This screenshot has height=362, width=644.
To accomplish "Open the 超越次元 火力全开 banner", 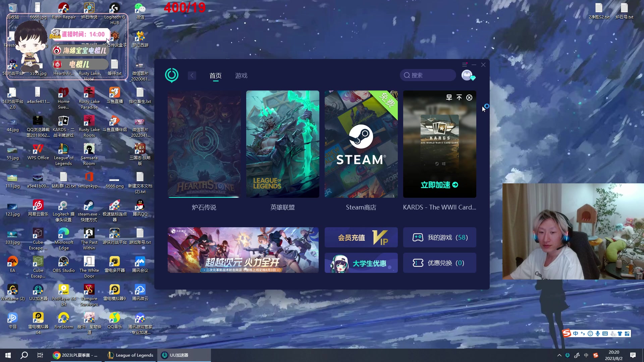I will click(243, 250).
